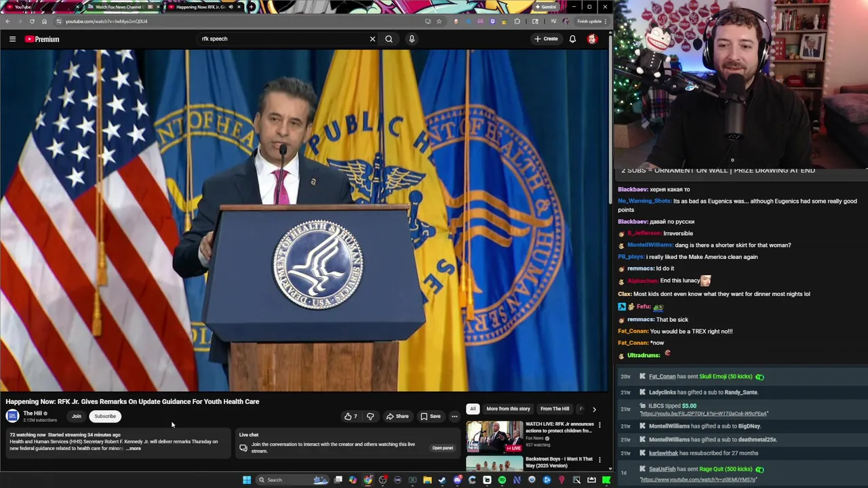Open options for Backstreet Boys video

click(599, 460)
